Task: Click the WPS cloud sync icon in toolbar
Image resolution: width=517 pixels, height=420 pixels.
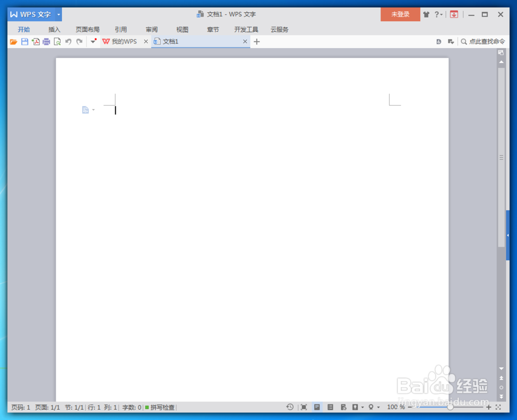Action: (438, 41)
